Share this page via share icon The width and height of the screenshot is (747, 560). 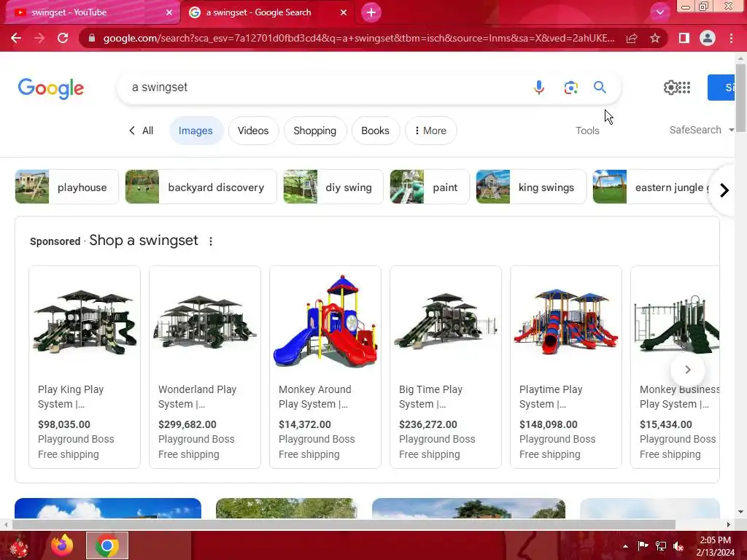(632, 38)
